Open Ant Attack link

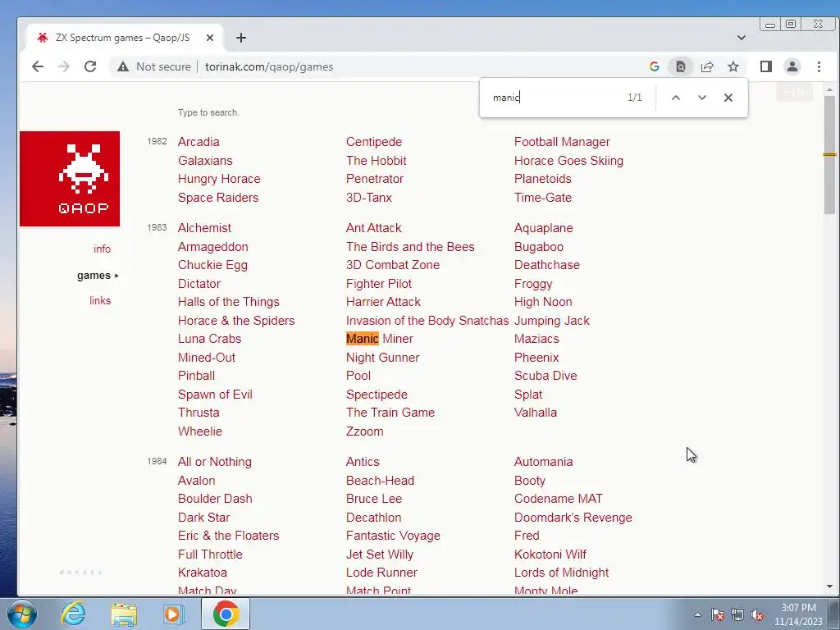coord(373,228)
